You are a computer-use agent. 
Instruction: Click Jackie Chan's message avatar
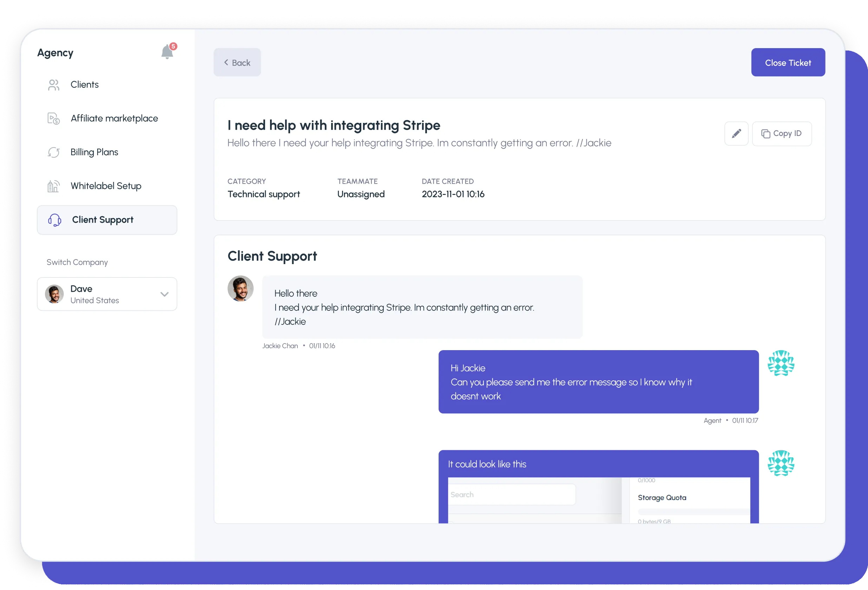[241, 288]
